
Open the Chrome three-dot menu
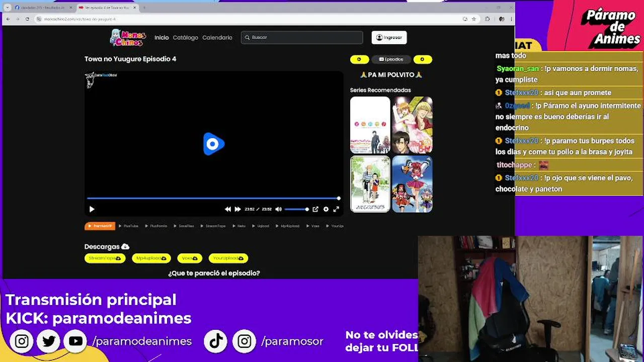coord(511,19)
